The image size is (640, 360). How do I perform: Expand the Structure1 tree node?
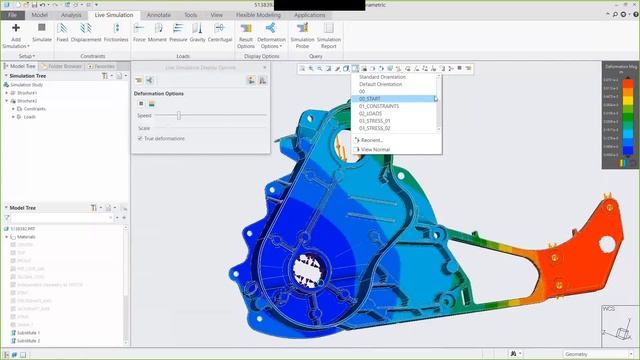point(7,93)
